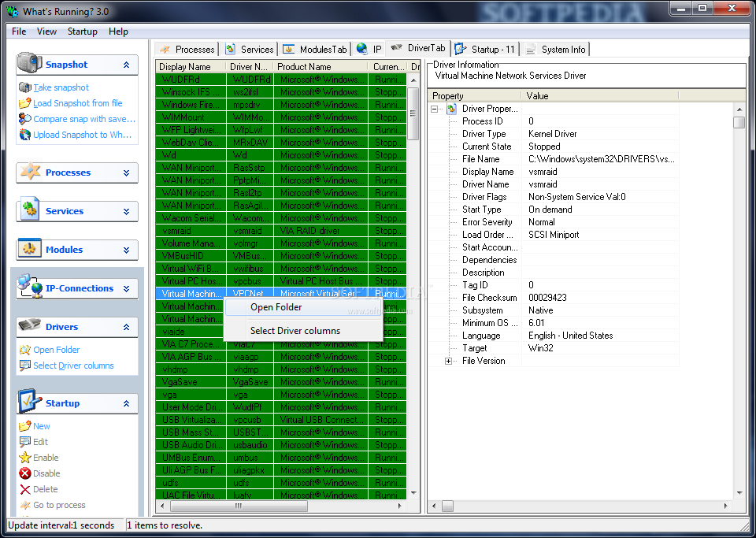Click the red Disable icon
756x538 pixels.
click(x=25, y=473)
